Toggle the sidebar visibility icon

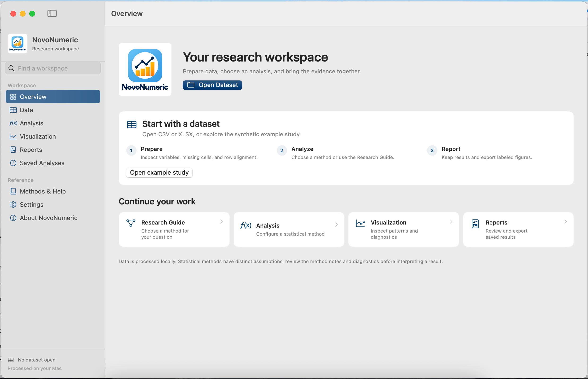pos(52,13)
